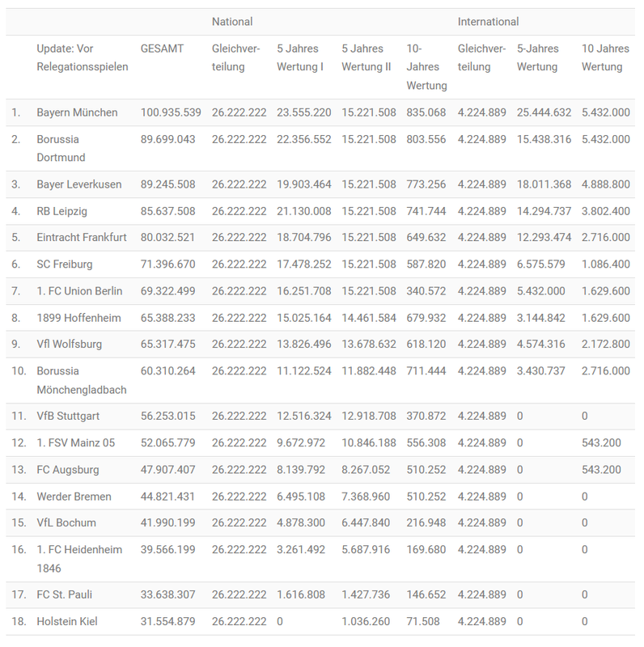
Task: Click value '216.948' in Bochum row
Action: (426, 522)
